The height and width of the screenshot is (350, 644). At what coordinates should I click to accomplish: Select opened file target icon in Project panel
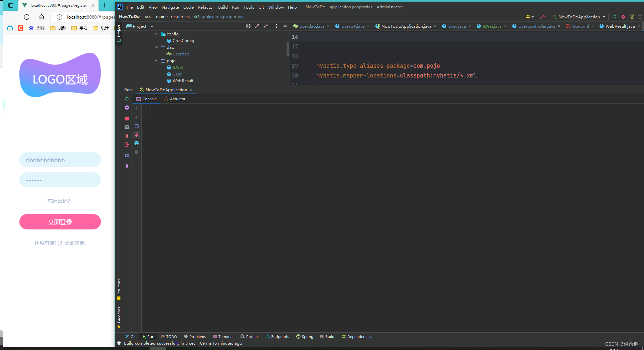[x=248, y=26]
